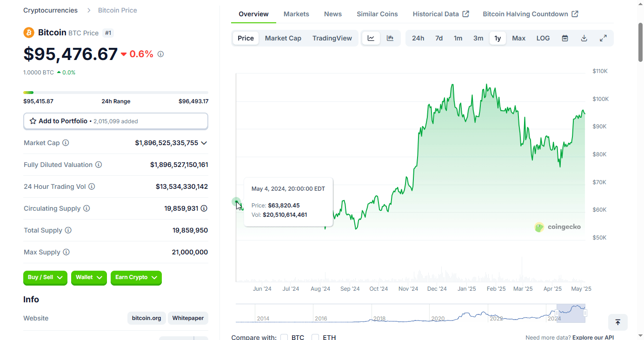The image size is (644, 340).
Task: Click the scroll-to-top arrow button
Action: (x=618, y=322)
